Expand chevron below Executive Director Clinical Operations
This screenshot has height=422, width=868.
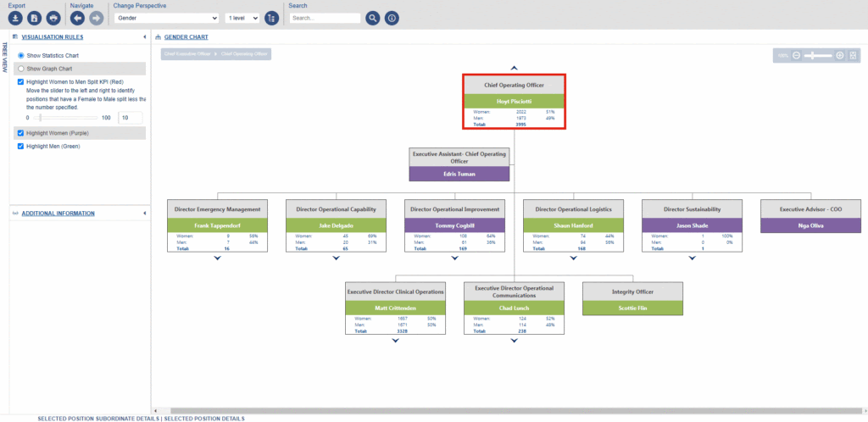click(395, 341)
